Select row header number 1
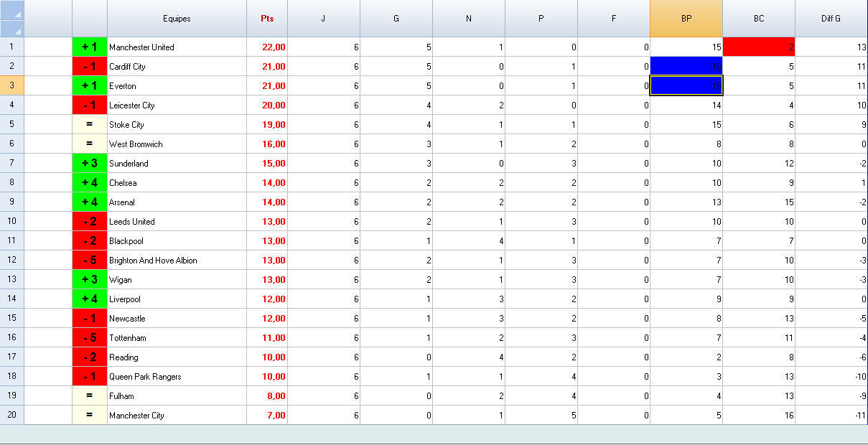 12,47
